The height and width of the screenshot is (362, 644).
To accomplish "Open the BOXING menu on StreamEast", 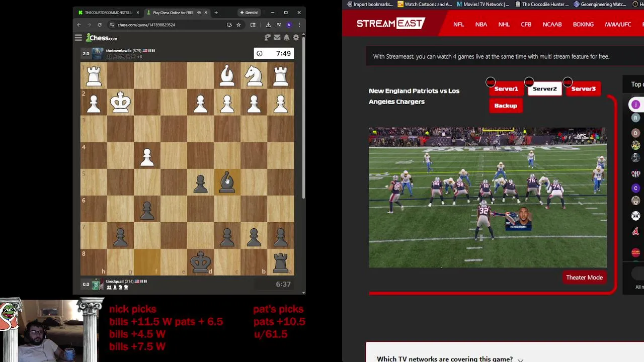I will pos(583,24).
